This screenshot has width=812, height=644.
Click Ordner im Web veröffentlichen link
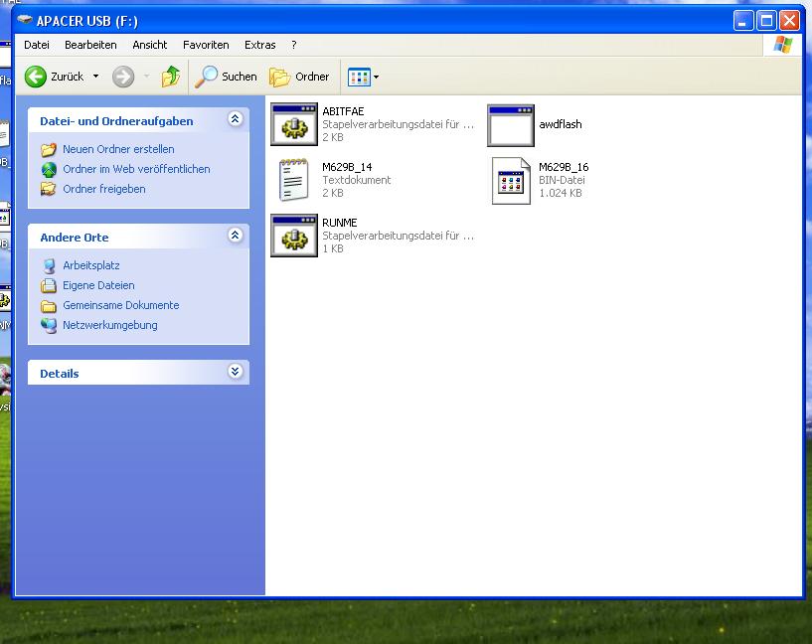tap(137, 169)
